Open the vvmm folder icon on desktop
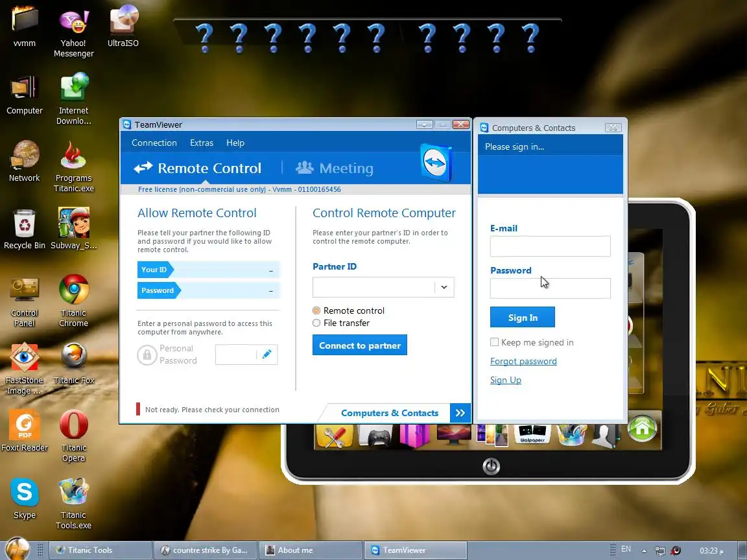Screen dimensions: 747x560 click(x=24, y=27)
